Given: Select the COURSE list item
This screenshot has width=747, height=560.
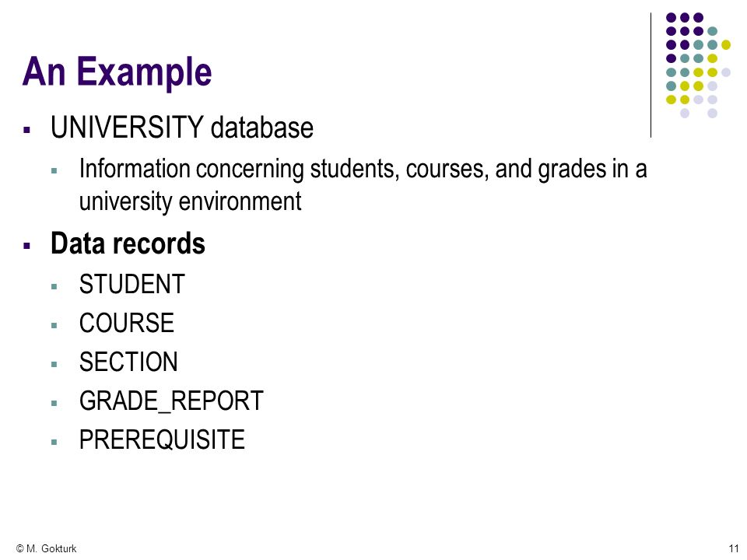Looking at the screenshot, I should pyautogui.click(x=127, y=323).
